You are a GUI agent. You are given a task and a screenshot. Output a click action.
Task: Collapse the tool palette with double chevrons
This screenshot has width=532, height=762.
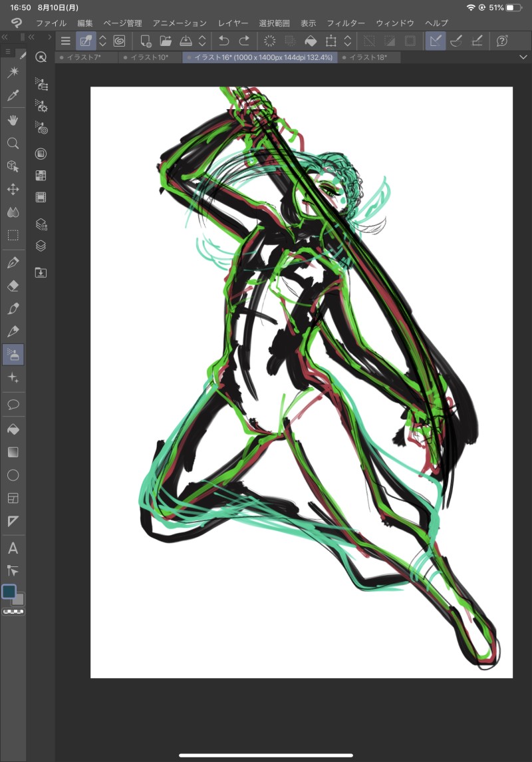5,37
